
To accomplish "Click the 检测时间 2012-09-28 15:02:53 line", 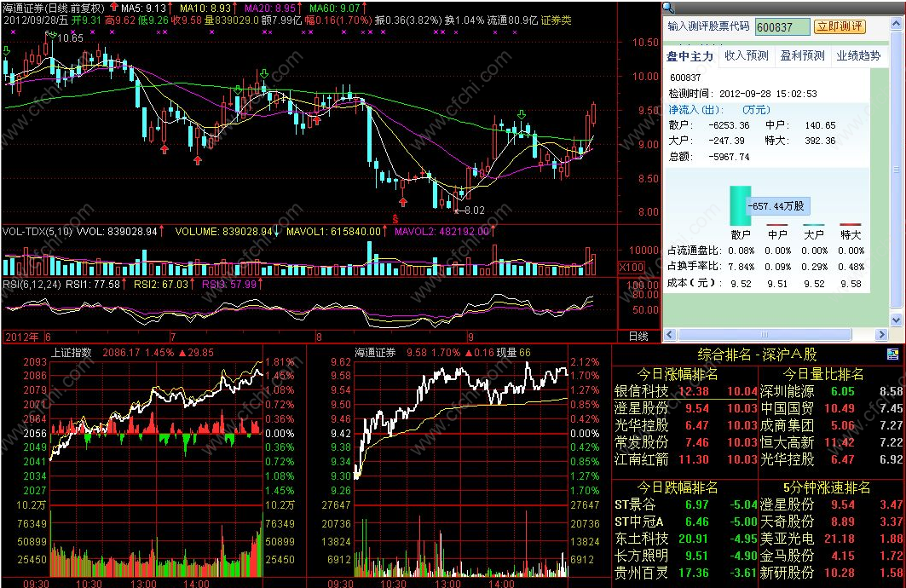I will (x=742, y=94).
